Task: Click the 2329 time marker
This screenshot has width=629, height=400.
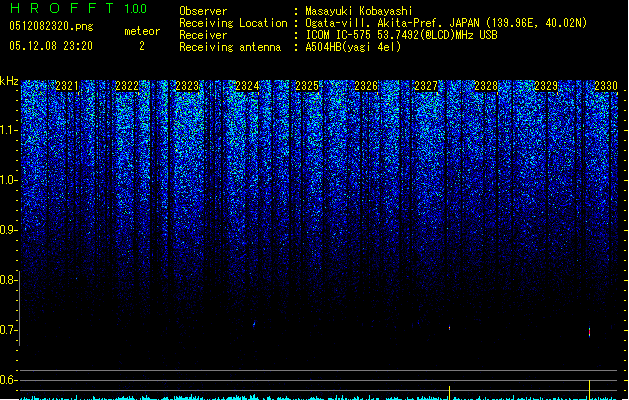Action: point(546,86)
